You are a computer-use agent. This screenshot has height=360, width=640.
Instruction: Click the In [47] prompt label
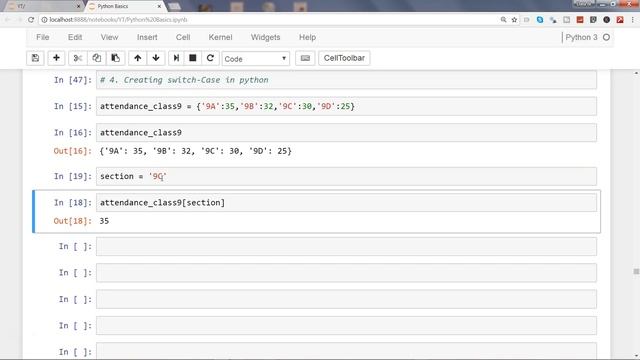(73, 80)
